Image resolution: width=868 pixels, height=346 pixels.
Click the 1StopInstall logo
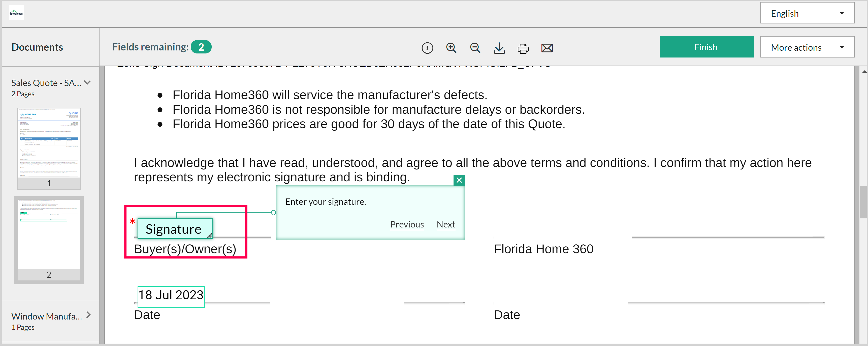pos(16,13)
